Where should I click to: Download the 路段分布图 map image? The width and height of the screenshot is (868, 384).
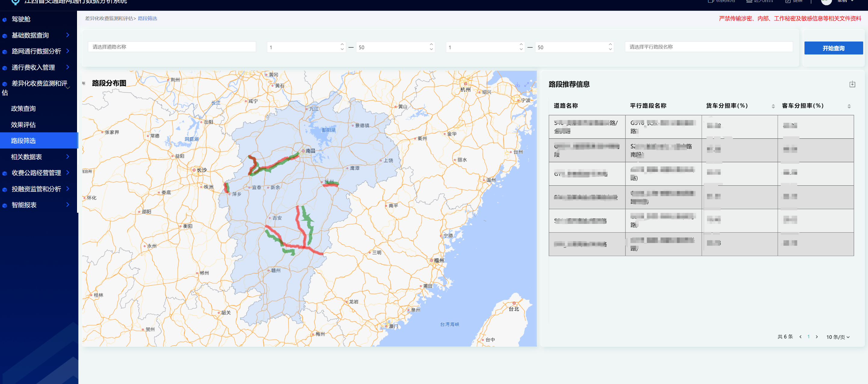517,85
